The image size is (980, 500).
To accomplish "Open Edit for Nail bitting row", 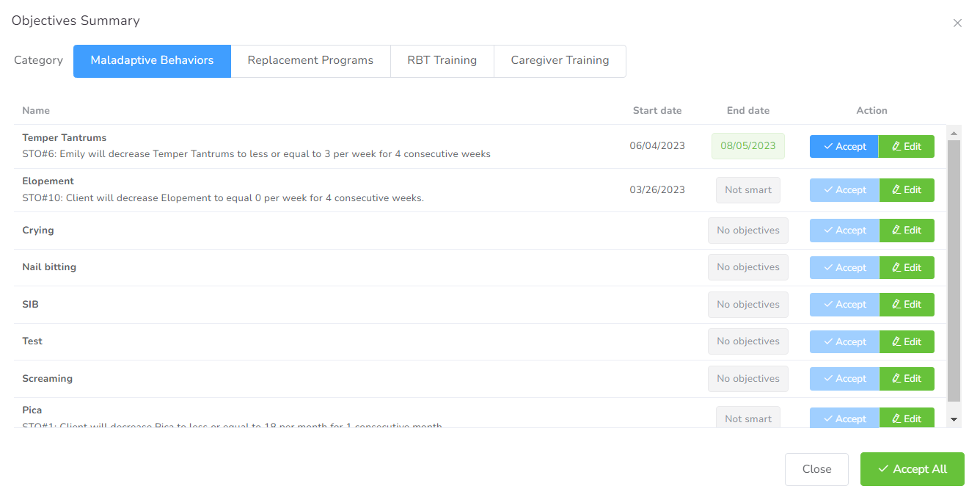I will click(906, 268).
